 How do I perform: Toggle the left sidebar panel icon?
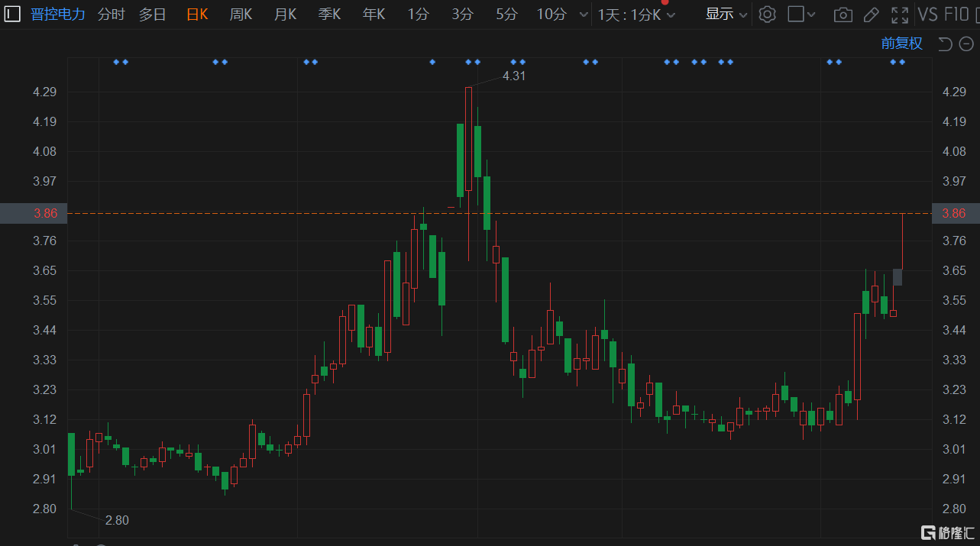click(13, 14)
